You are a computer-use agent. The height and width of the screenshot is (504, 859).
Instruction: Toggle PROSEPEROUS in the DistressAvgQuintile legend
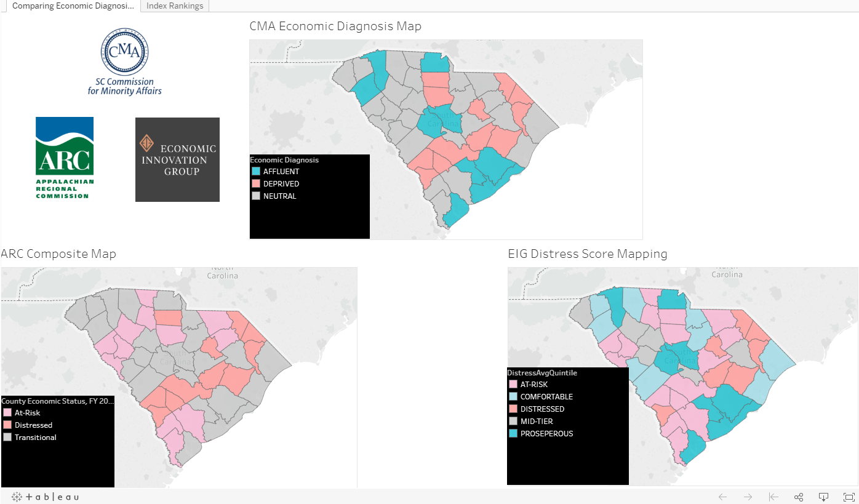(x=547, y=433)
